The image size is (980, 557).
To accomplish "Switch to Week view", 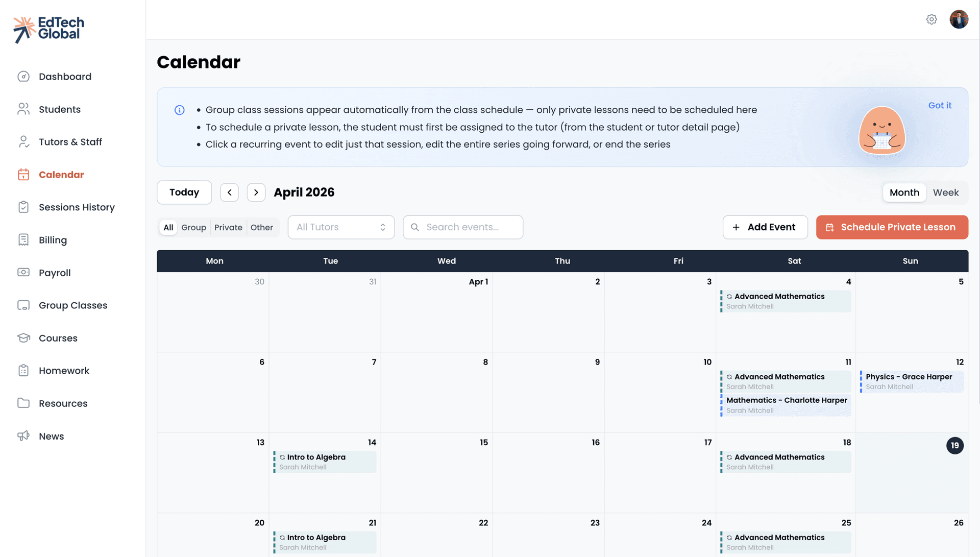I will coord(946,192).
